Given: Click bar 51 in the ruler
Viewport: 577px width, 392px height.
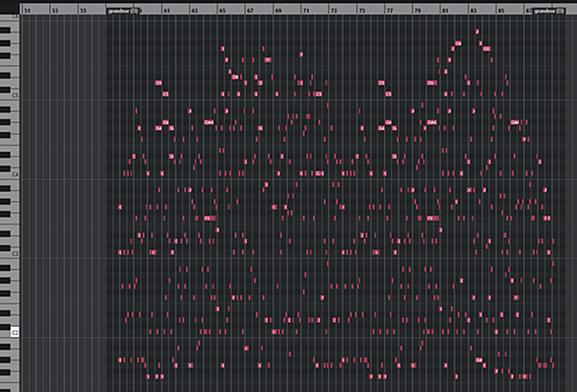Looking at the screenshot, I should (x=28, y=11).
